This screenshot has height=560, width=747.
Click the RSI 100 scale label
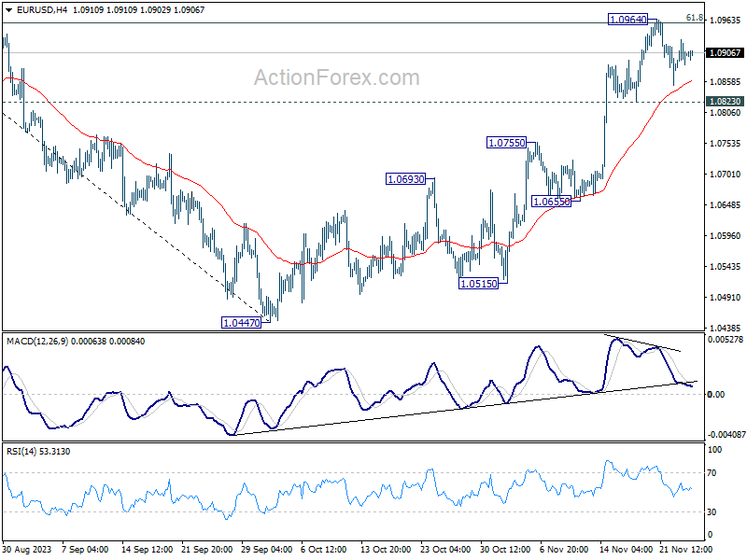point(714,450)
